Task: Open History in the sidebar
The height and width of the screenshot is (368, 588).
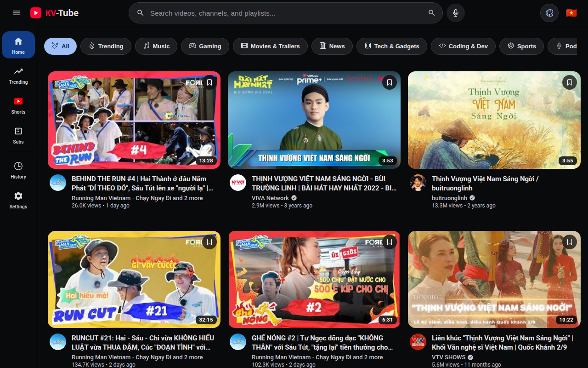Action: [18, 170]
